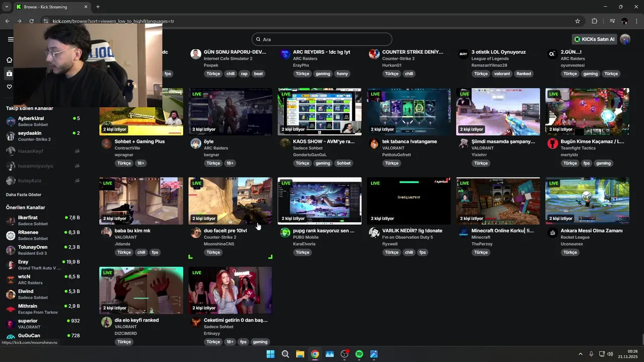Click the Ara search field
Screen dimensions: 644x362
pos(322,39)
